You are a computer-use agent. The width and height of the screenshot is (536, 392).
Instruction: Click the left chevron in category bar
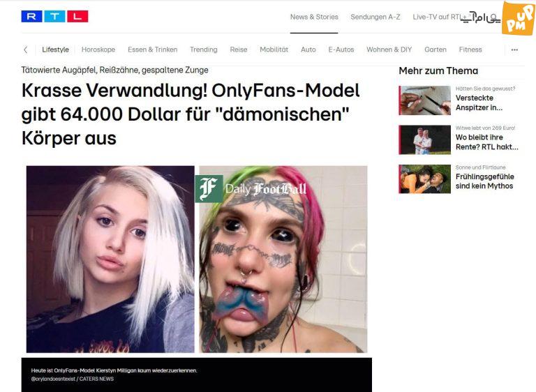26,50
